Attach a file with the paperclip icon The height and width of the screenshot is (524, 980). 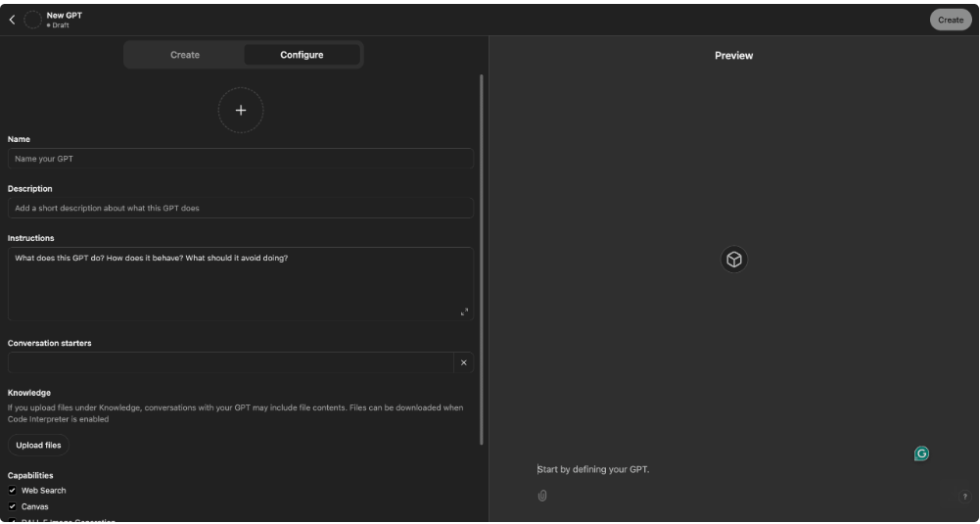tap(542, 496)
